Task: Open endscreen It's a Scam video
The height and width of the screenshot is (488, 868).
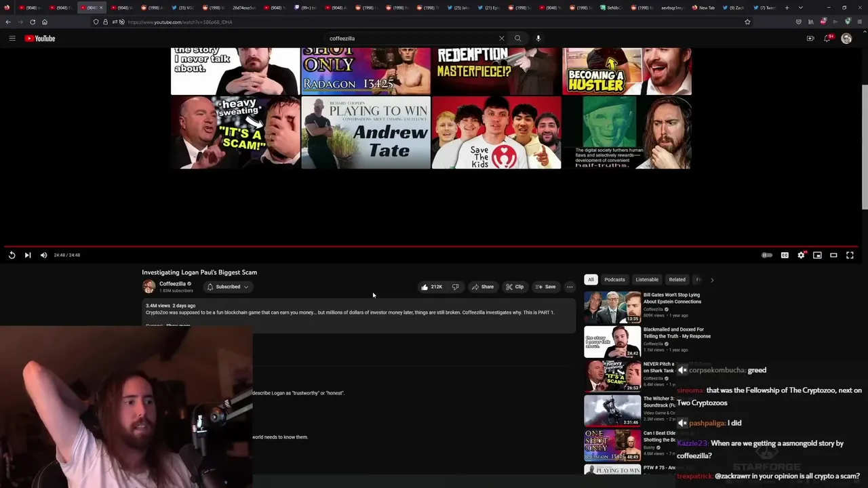Action: click(x=235, y=132)
